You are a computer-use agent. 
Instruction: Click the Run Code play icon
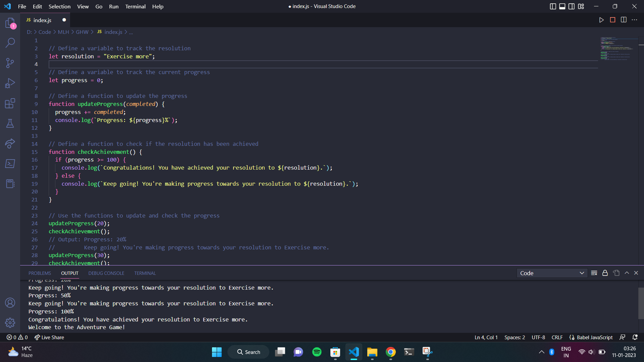click(x=601, y=20)
